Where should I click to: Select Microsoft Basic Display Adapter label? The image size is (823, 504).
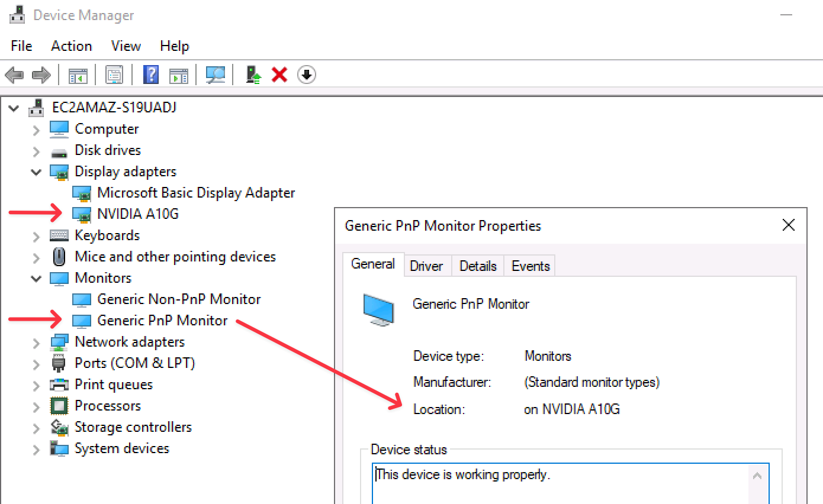click(196, 193)
